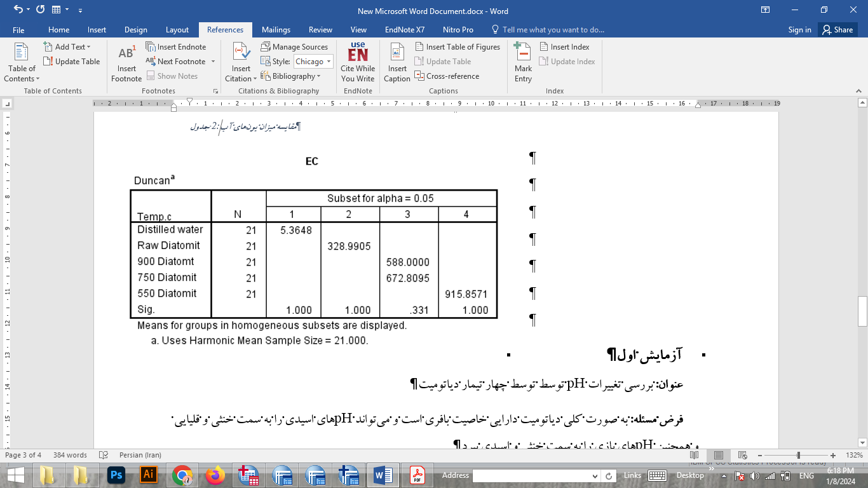Click the Redo icon in Quick Access Toolbar
Screen dimensions: 868x488
click(x=41, y=10)
